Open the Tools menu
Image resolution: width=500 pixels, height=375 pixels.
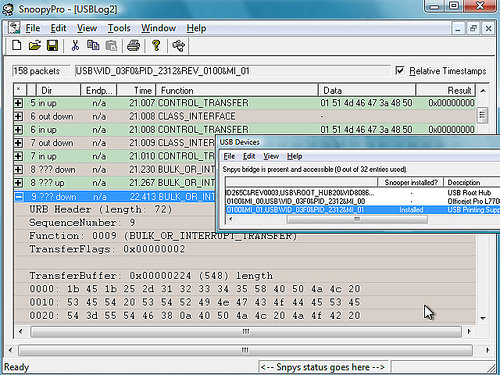(119, 28)
